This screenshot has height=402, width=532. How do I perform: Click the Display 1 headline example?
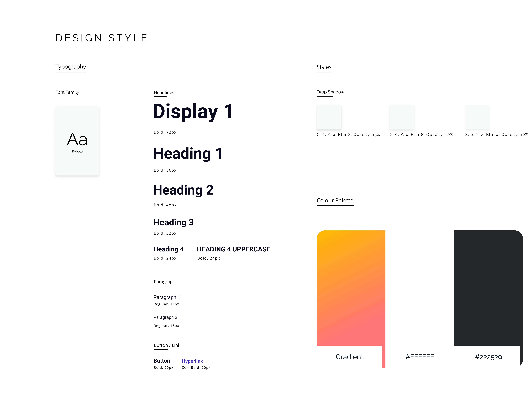[192, 112]
